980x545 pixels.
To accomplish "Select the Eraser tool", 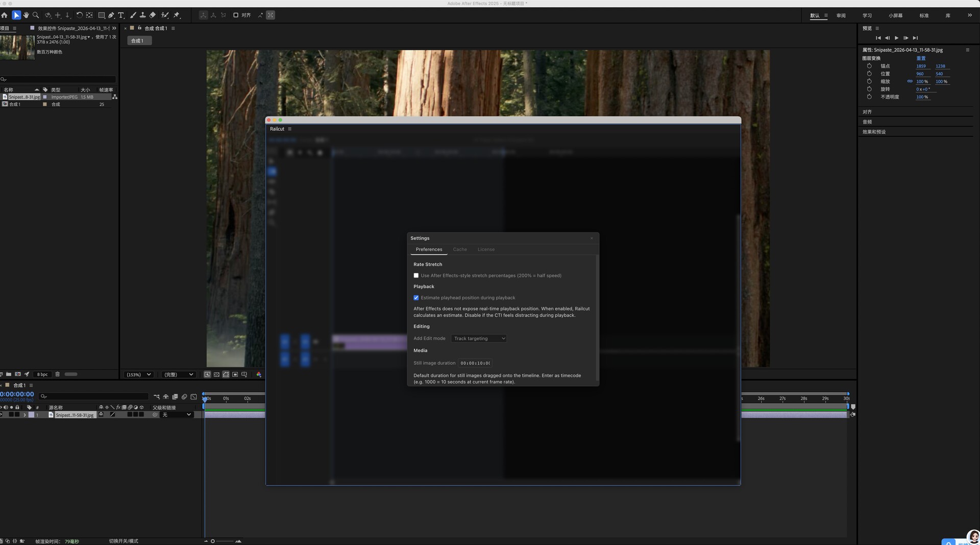I will click(x=153, y=15).
